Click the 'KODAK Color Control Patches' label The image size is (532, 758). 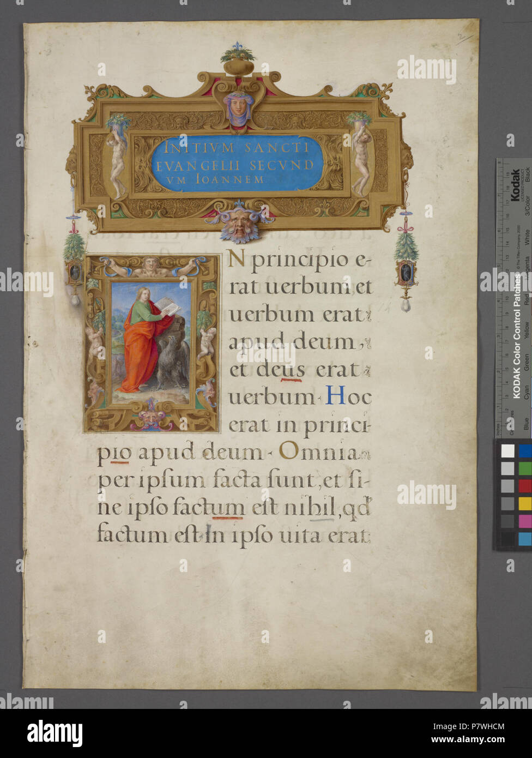(x=516, y=335)
